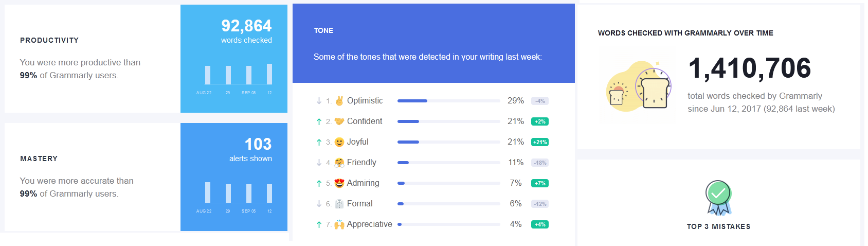The height and width of the screenshot is (246, 868).
Task: Click the Optimistic -4% change badge
Action: (x=540, y=101)
